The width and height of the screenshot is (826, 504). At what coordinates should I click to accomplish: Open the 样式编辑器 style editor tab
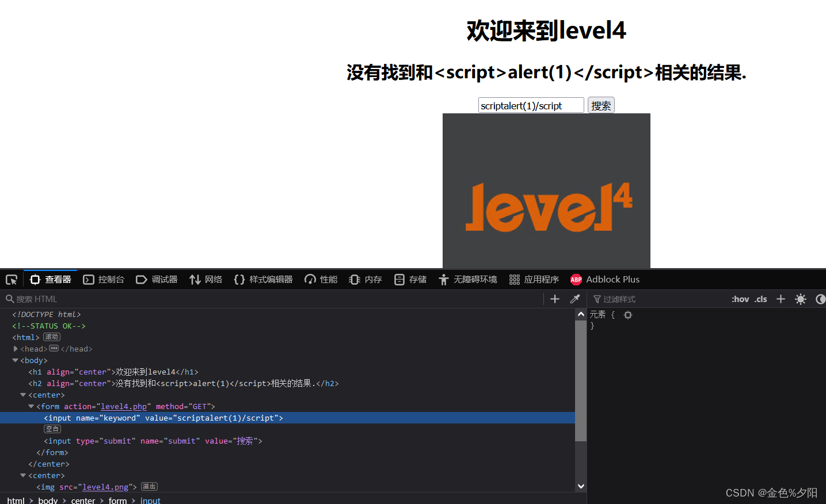pyautogui.click(x=264, y=280)
